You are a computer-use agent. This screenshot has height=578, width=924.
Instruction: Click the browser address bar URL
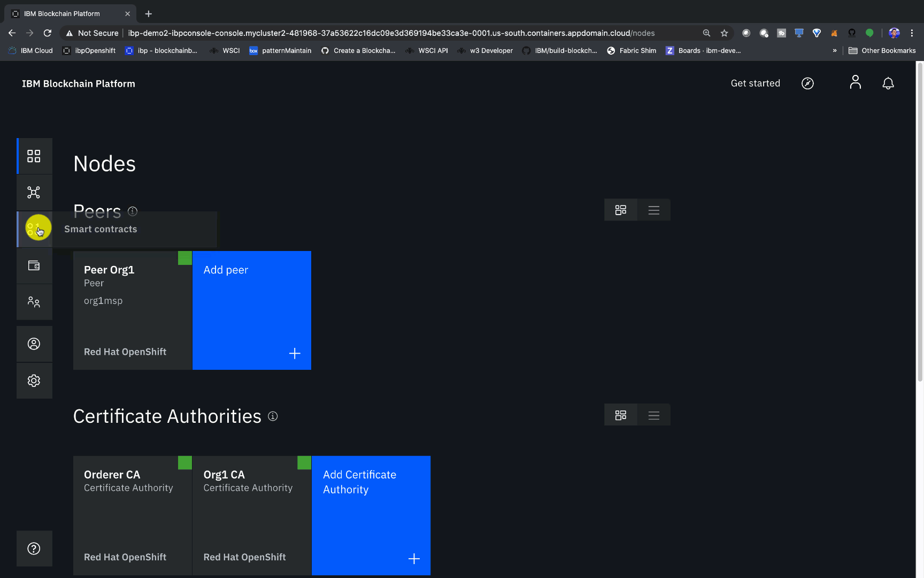(391, 33)
